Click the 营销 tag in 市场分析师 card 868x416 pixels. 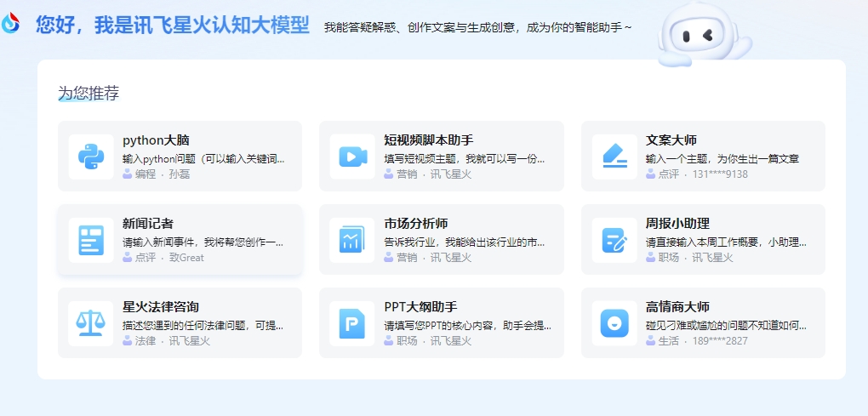pyautogui.click(x=407, y=258)
